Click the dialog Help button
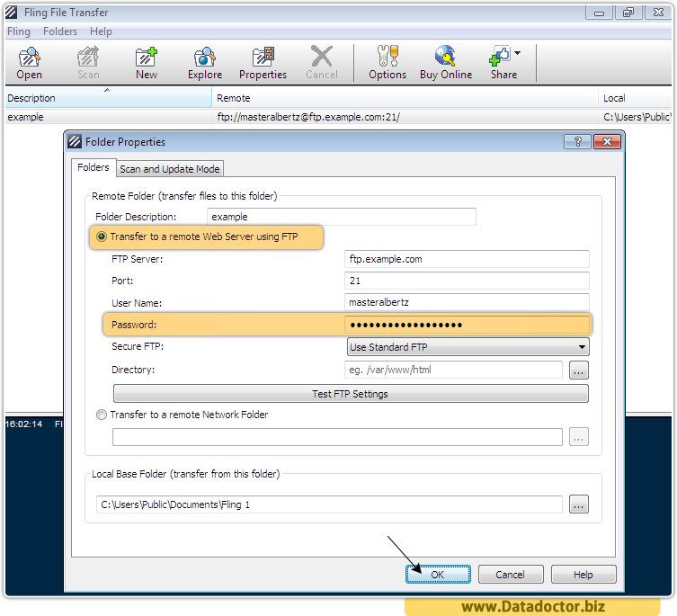The width and height of the screenshot is (677, 616). click(583, 575)
